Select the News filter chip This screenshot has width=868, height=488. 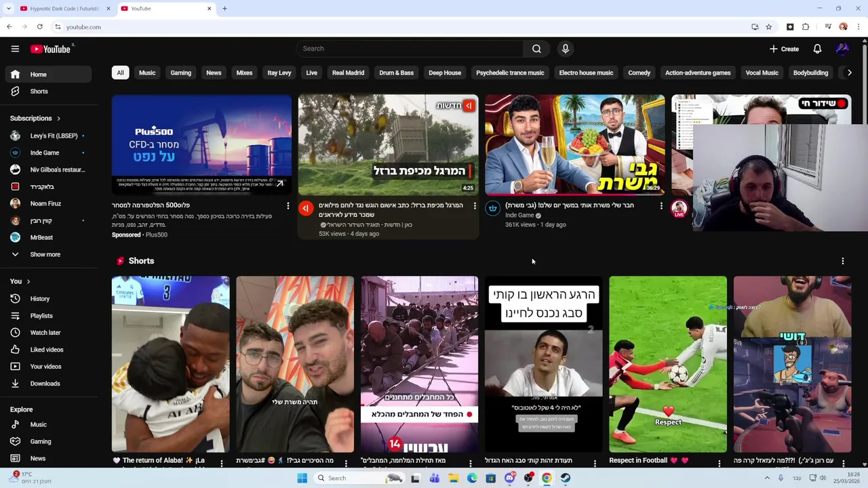coord(214,73)
